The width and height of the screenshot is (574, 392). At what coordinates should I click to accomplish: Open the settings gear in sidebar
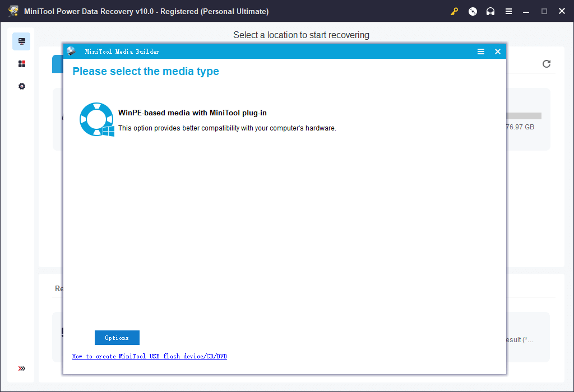pos(21,86)
